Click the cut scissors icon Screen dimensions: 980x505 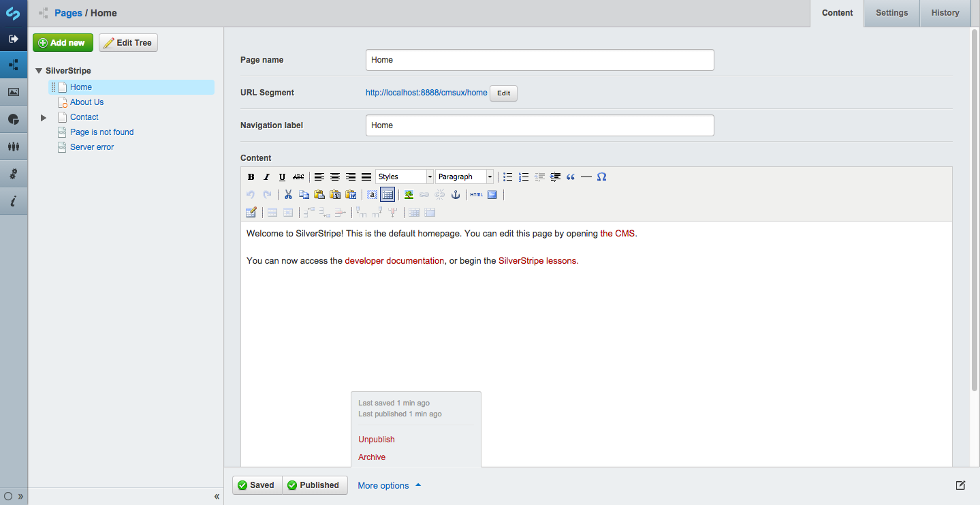[x=288, y=195]
